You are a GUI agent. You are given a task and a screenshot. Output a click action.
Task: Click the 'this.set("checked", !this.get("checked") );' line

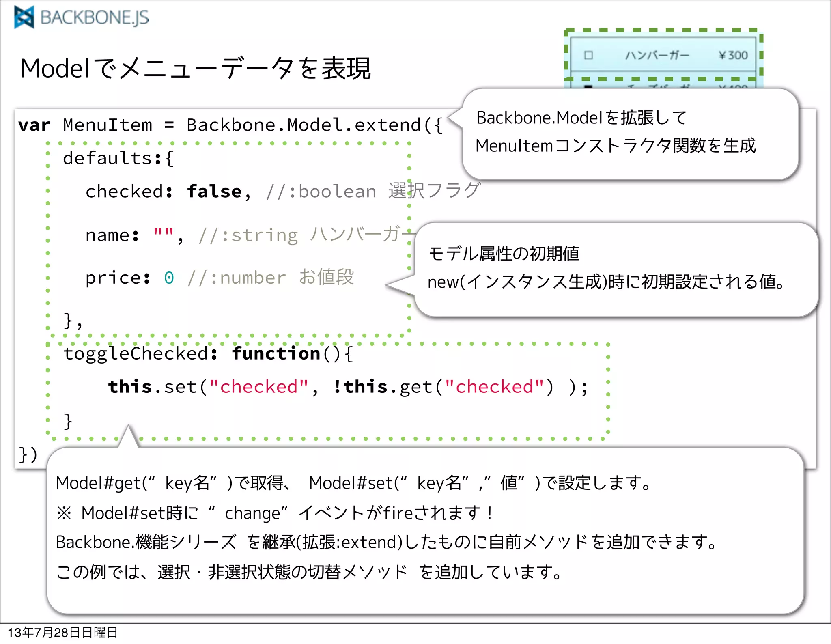[348, 387]
